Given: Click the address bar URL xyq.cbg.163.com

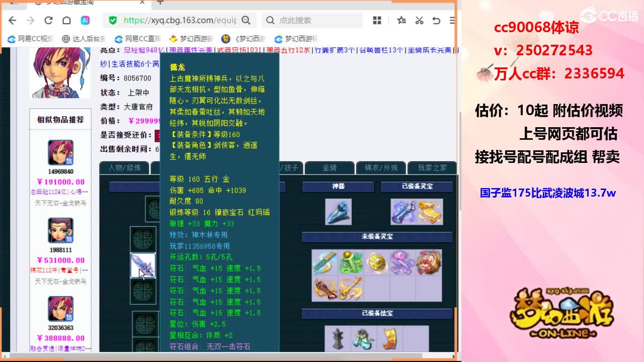Looking at the screenshot, I should click(180, 20).
